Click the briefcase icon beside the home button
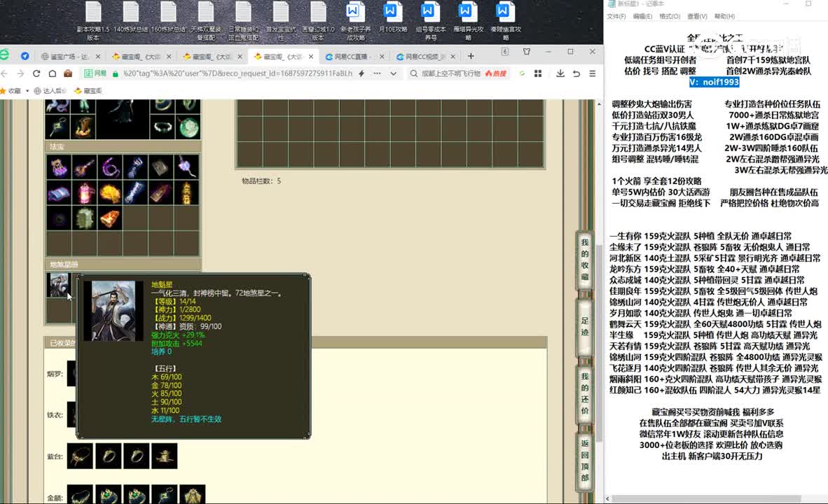828x504 pixels. tap(67, 73)
